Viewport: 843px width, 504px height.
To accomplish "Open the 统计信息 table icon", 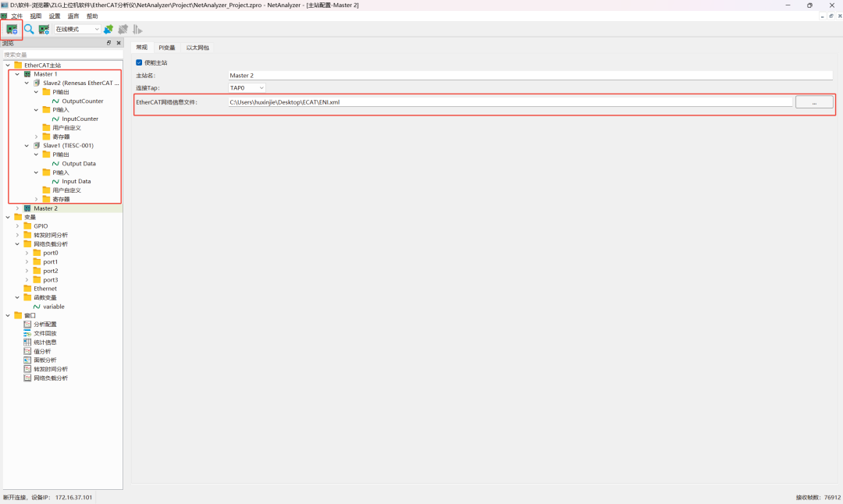I will [x=27, y=342].
